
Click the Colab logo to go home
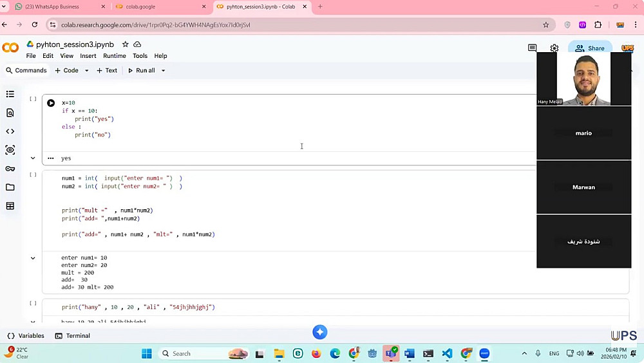pos(10,48)
